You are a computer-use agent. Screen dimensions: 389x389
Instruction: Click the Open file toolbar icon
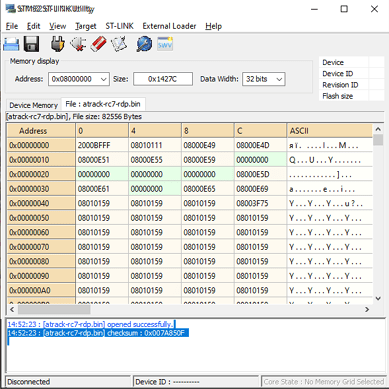coord(11,44)
